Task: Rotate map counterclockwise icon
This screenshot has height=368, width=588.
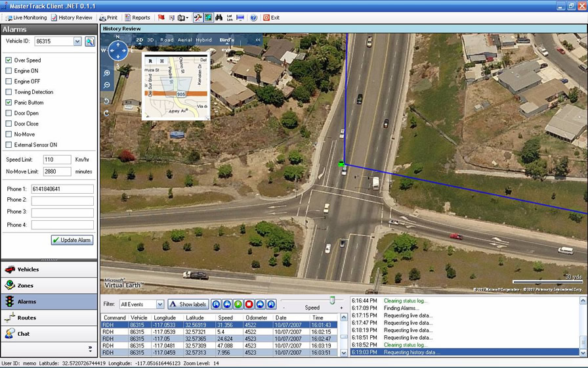Action: 106,101
